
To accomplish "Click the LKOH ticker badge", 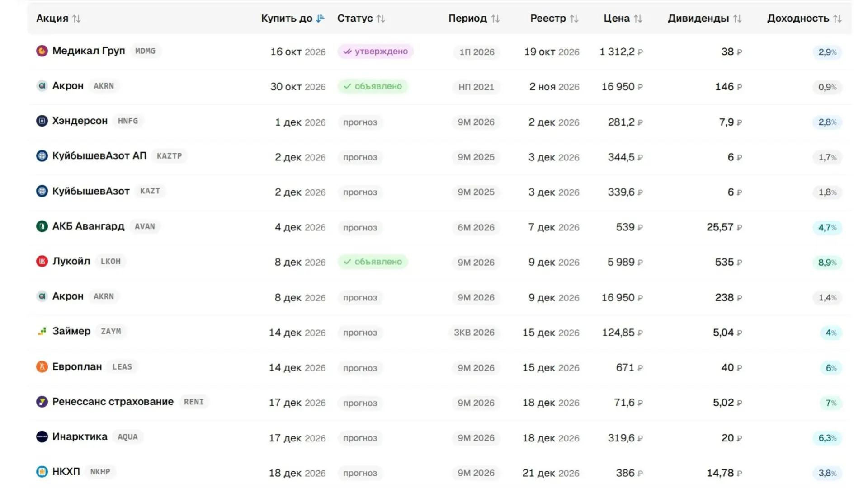I will (x=111, y=261).
